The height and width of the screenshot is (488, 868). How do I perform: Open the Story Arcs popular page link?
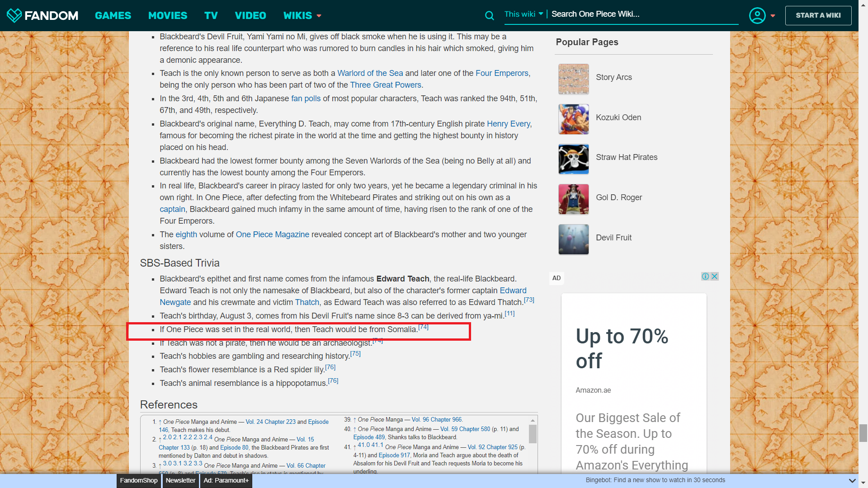pyautogui.click(x=614, y=77)
